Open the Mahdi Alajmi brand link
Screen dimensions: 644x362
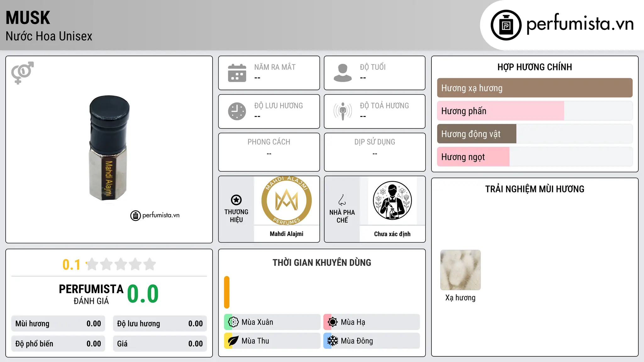coord(286,234)
